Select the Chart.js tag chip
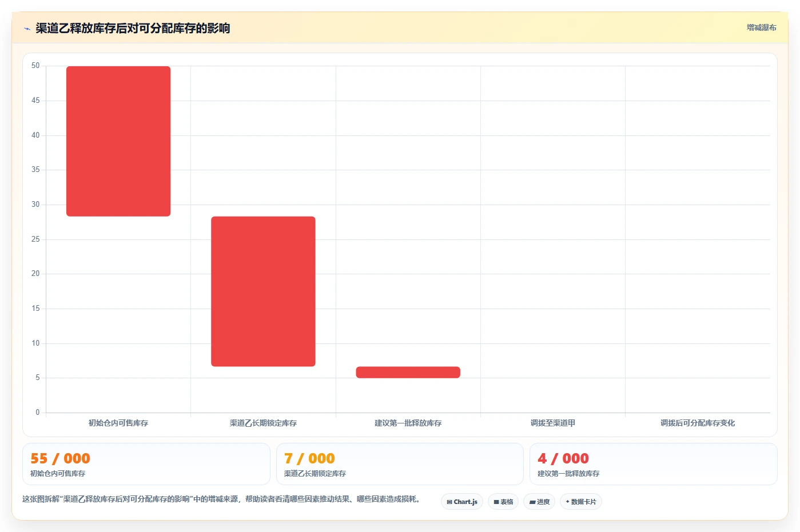The width and height of the screenshot is (800, 532). click(462, 502)
